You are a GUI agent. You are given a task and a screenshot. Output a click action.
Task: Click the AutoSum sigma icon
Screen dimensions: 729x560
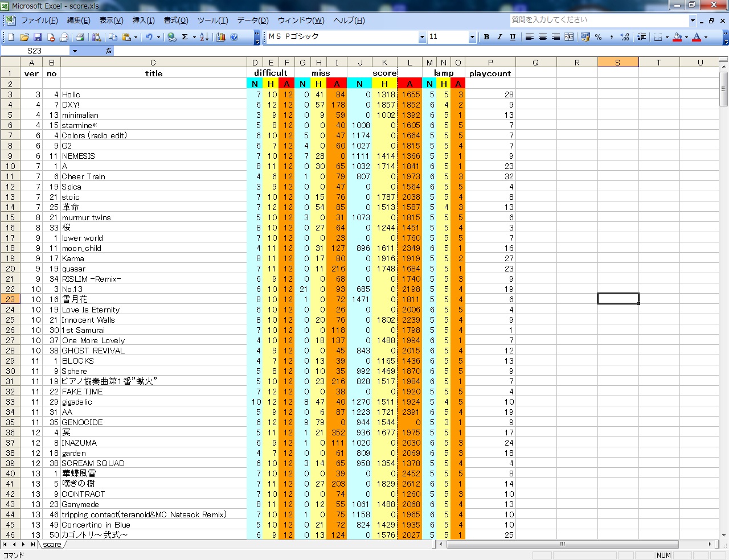coord(185,37)
